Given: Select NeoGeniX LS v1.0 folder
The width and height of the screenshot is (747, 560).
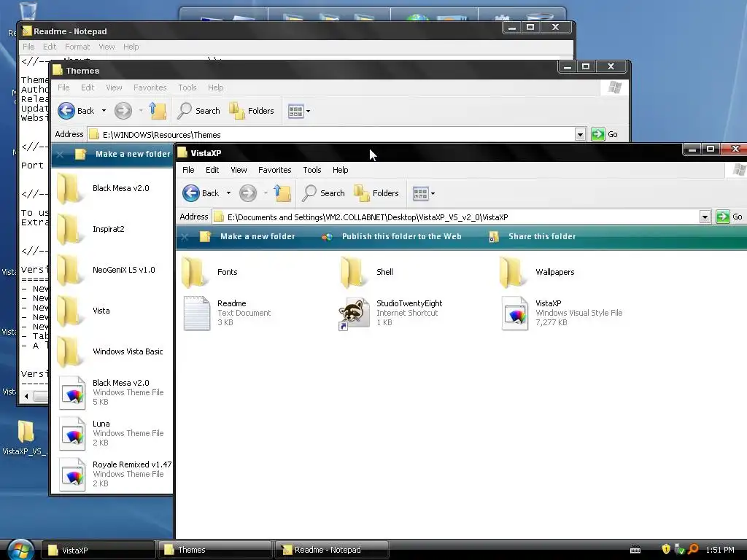Looking at the screenshot, I should (107, 270).
